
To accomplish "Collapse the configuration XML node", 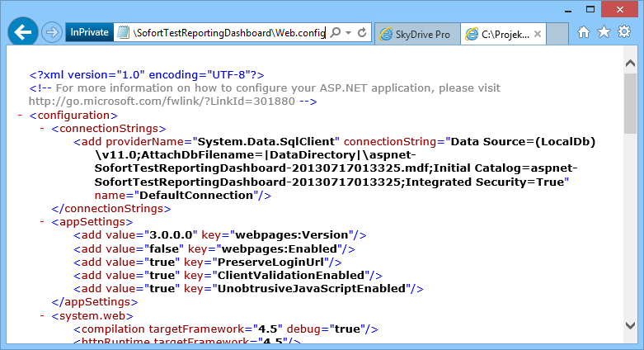I will tap(20, 116).
